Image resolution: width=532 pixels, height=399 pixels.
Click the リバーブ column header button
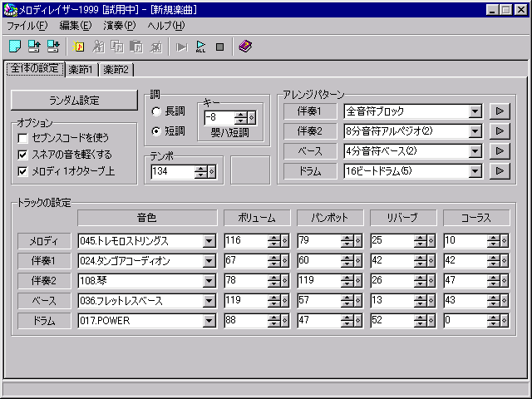click(x=403, y=218)
